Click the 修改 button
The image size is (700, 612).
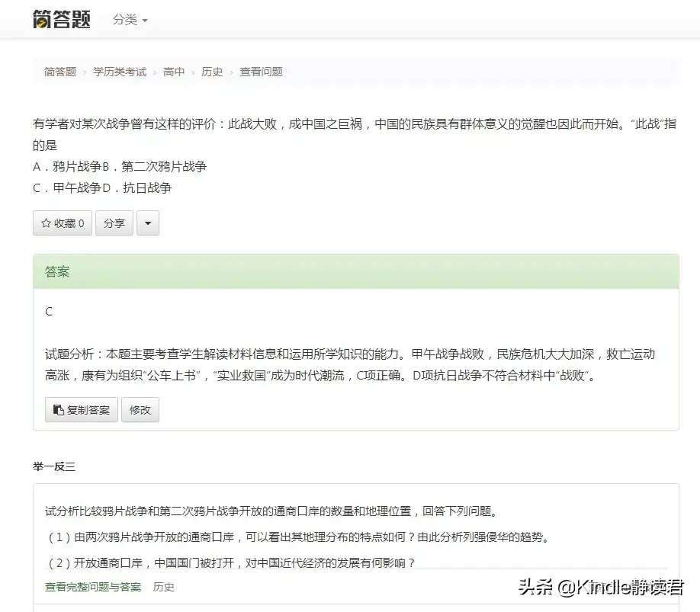[140, 409]
